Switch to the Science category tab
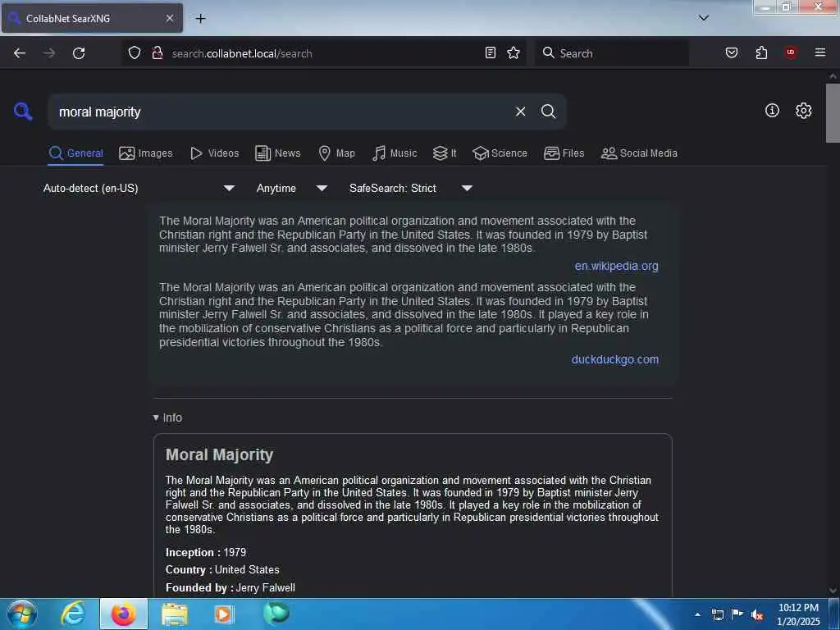 click(x=500, y=153)
